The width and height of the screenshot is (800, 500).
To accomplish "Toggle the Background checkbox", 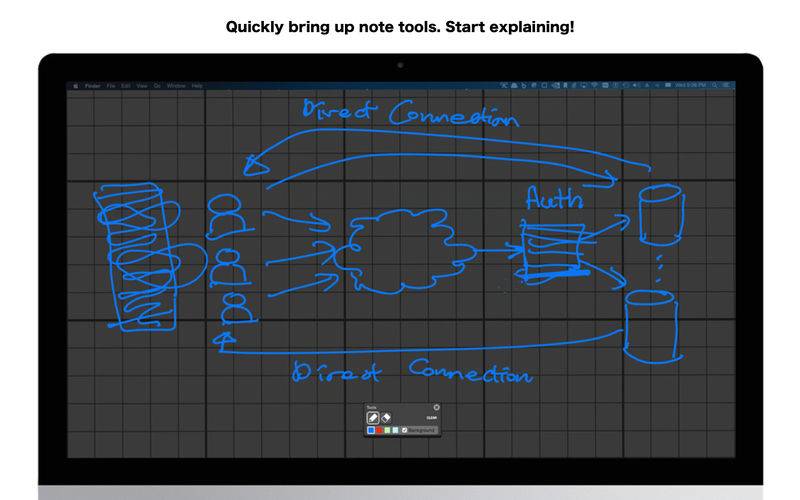I will 404,430.
